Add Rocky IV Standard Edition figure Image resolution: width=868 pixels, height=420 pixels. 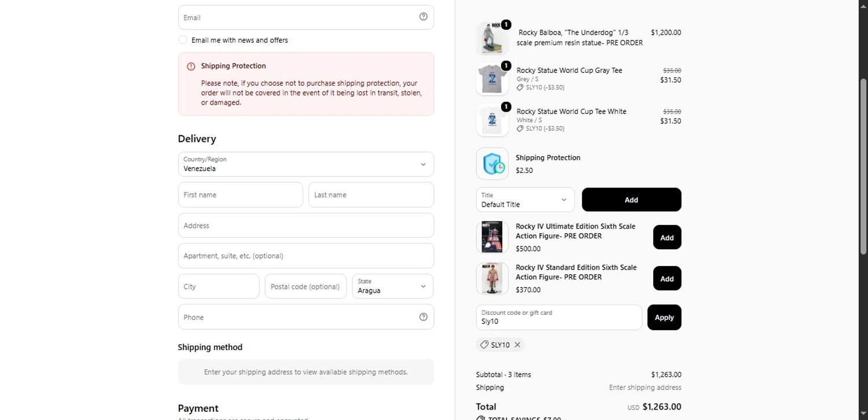click(x=667, y=278)
